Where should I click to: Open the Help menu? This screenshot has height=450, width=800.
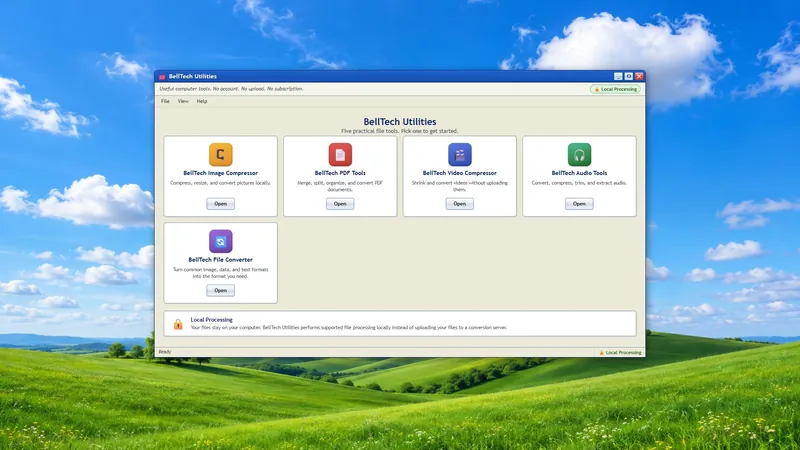click(x=202, y=101)
